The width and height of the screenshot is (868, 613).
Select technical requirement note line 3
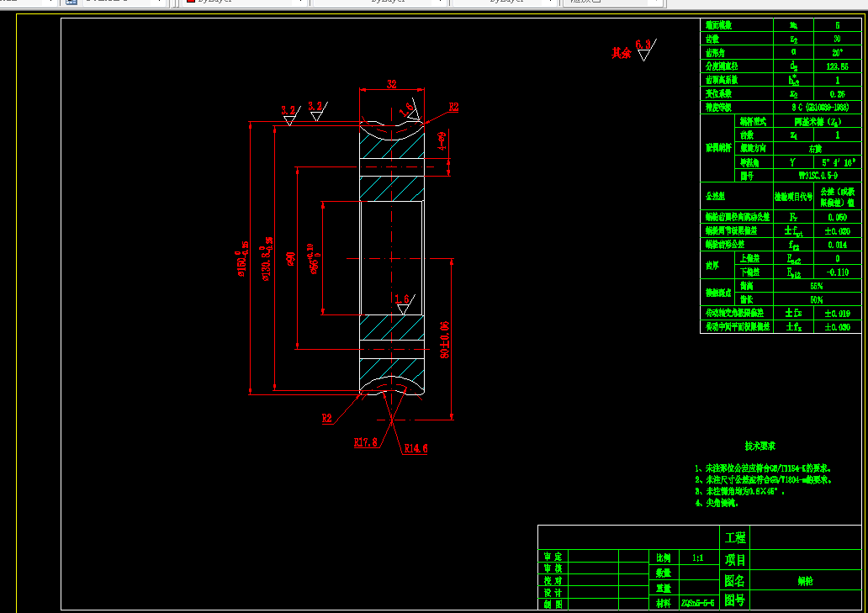tap(739, 491)
